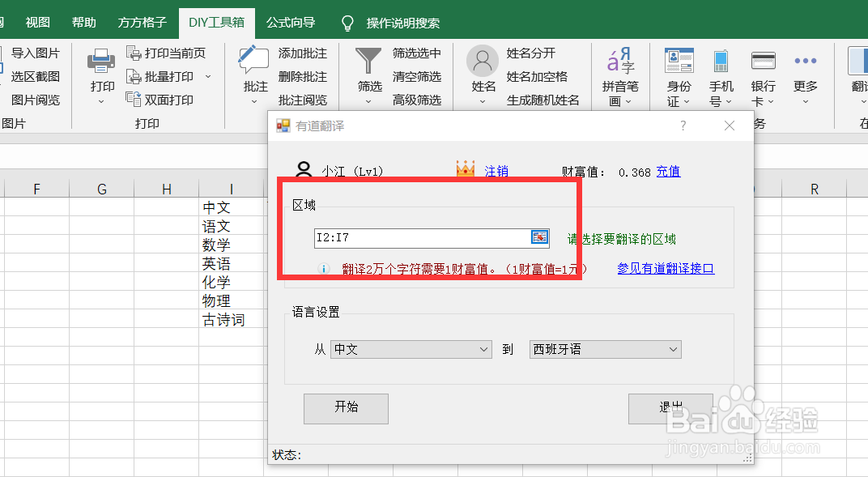Click Clear Filter (清空筛选)
This screenshot has width=868, height=477.
[x=417, y=76]
